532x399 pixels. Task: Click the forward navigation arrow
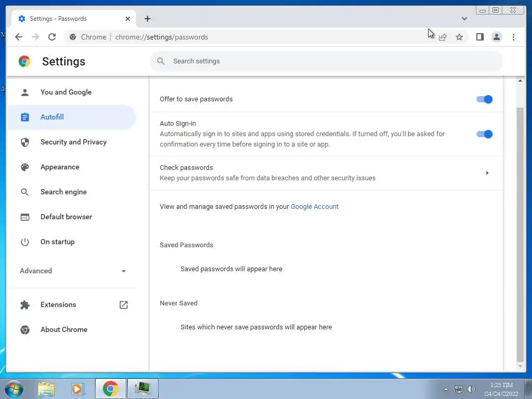[x=35, y=37]
